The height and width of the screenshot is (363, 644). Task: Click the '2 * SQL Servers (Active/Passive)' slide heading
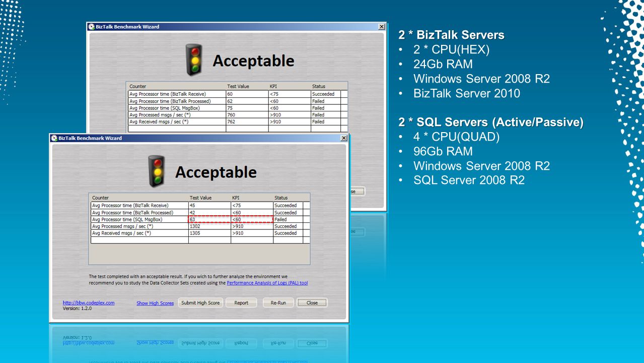click(491, 122)
